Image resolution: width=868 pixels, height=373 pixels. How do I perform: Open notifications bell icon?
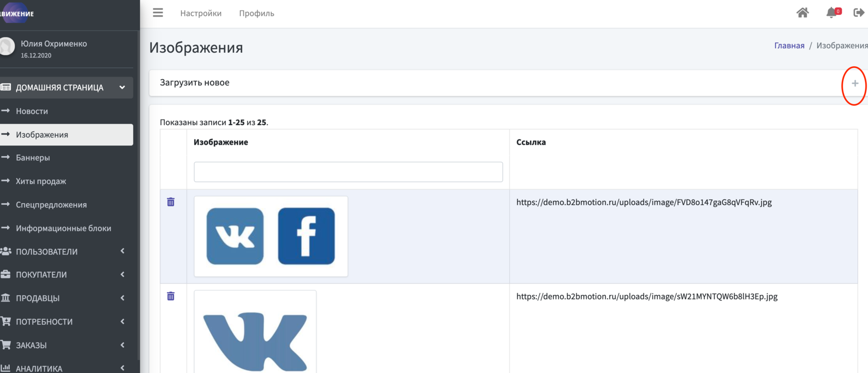[x=831, y=13]
